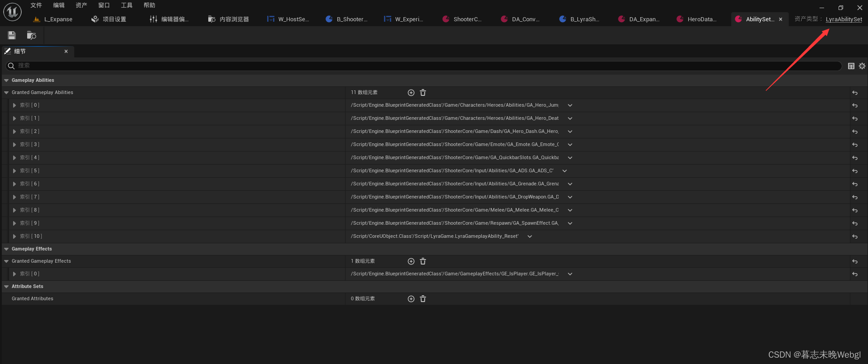Open the GA_Hero_Jump class dropdown
Viewport: 868px width, 364px height.
[570, 105]
